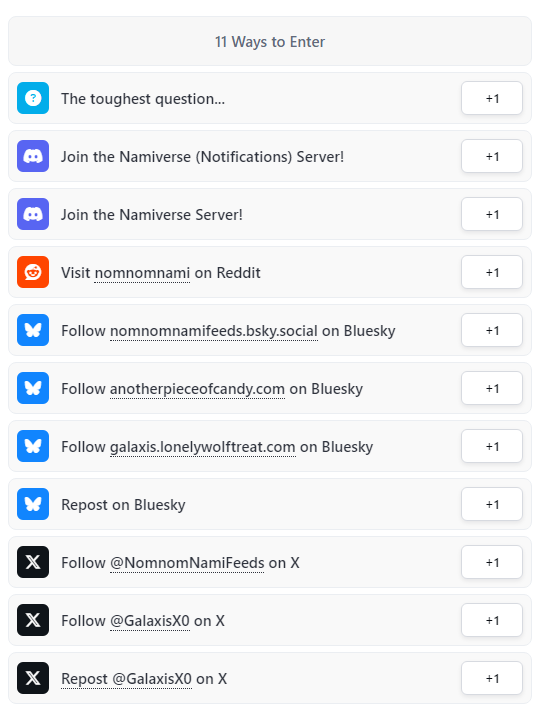The image size is (540, 710).
Task: Click the X icon for Repost @GalaxisX0
Action: tap(33, 677)
